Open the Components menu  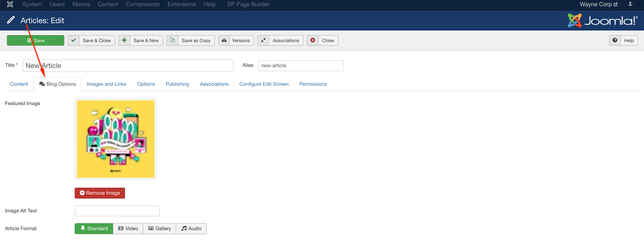click(x=143, y=4)
